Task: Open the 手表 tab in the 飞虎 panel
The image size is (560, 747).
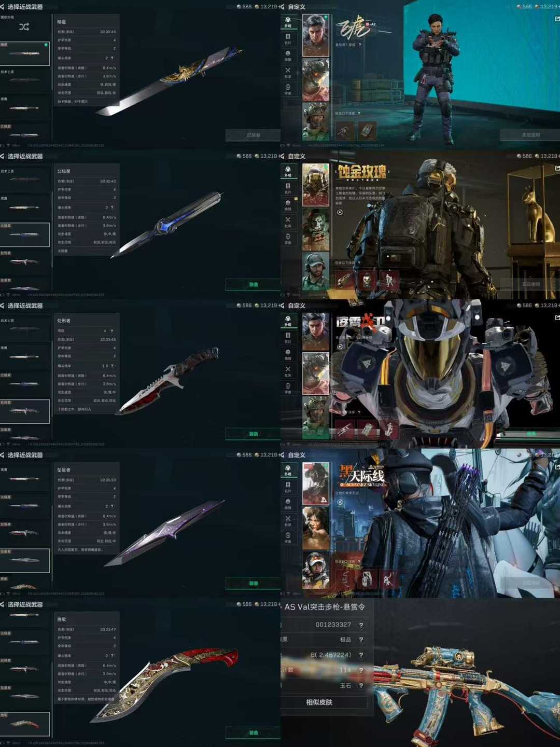Action: point(288,89)
